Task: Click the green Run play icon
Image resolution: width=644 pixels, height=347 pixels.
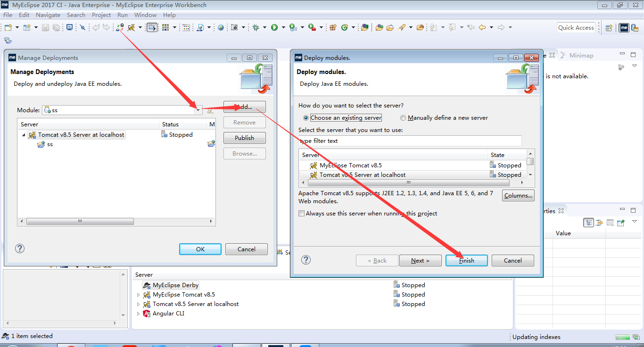Action: coord(274,27)
